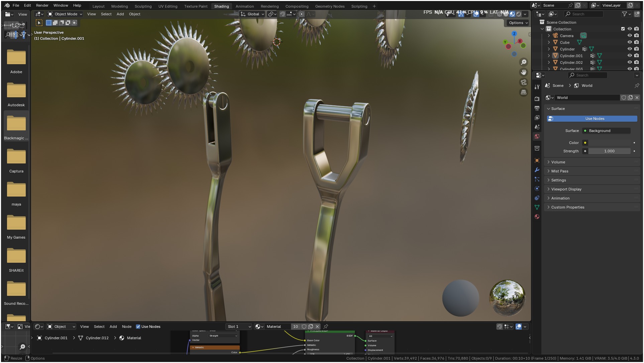Viewport: 644px width, 363px height.
Task: Click the pan hand viewport gizmo
Action: 524,72
